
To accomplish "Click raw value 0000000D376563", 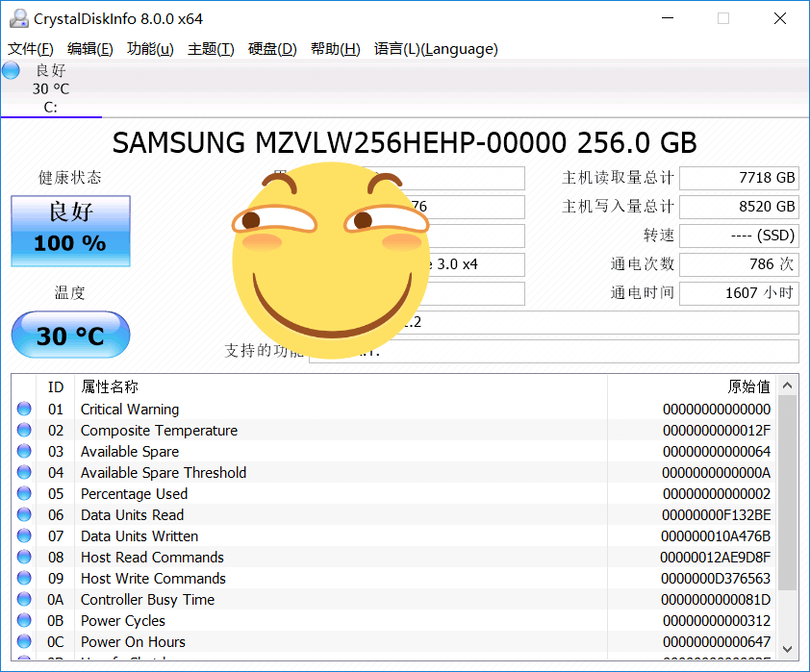I will tap(716, 579).
